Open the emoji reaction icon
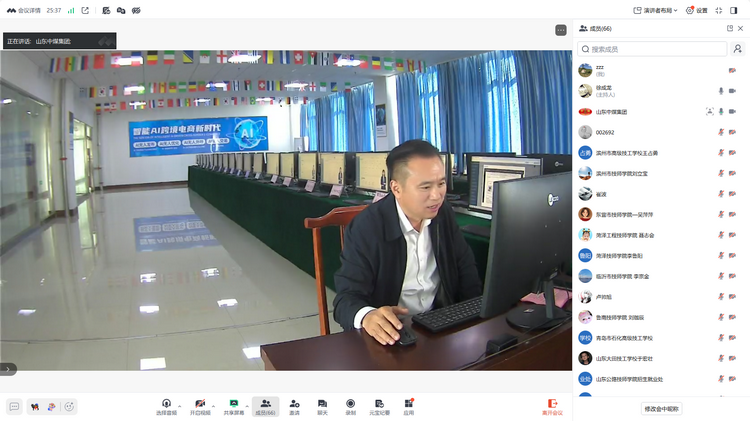 coord(69,407)
